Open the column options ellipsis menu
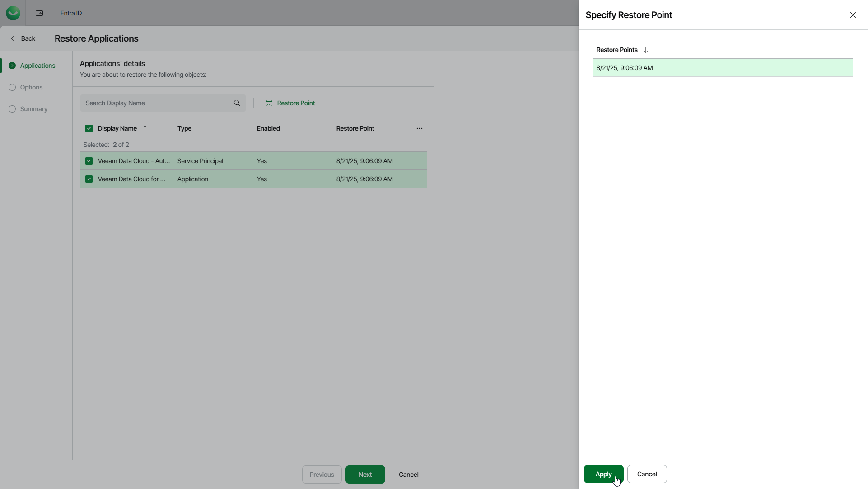This screenshot has height=489, width=868. (420, 128)
